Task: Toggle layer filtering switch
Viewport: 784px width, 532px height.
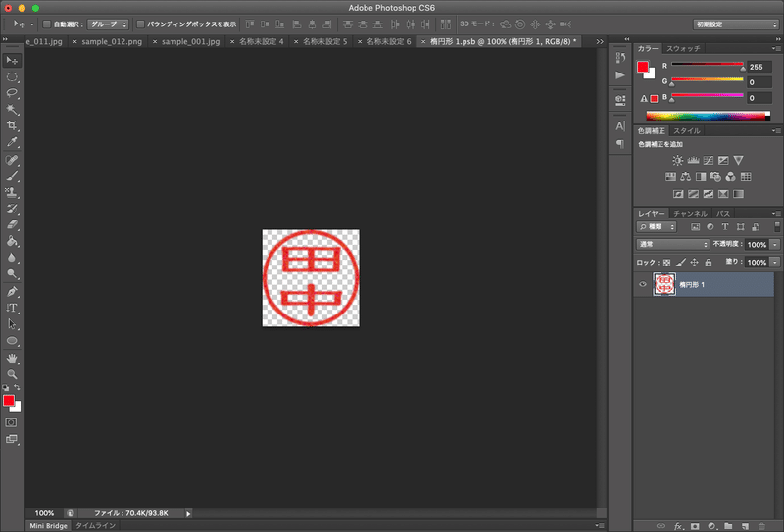Action: 777,226
